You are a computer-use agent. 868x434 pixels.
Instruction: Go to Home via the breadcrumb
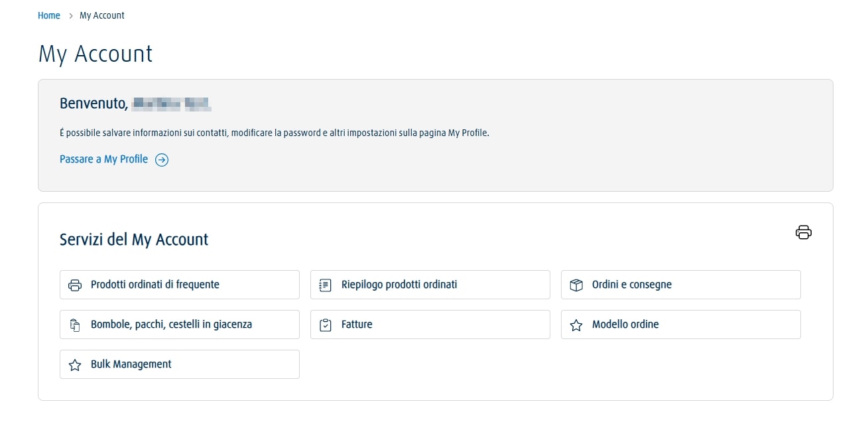click(49, 15)
